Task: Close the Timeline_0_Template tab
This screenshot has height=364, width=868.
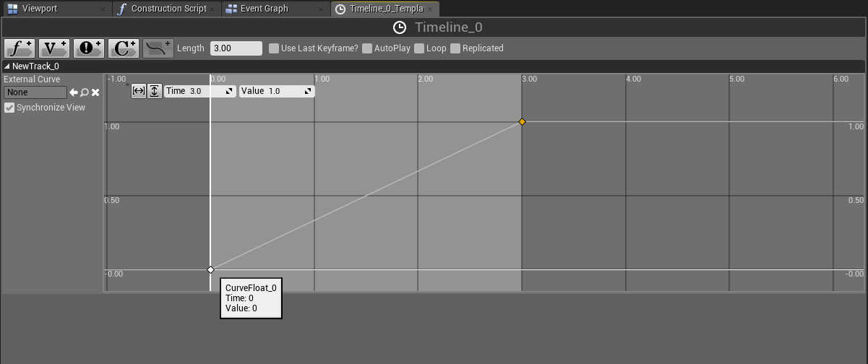Action: pyautogui.click(x=430, y=9)
